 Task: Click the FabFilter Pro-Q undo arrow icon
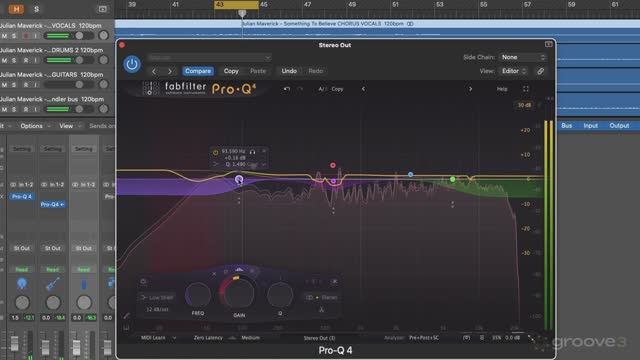[287, 89]
